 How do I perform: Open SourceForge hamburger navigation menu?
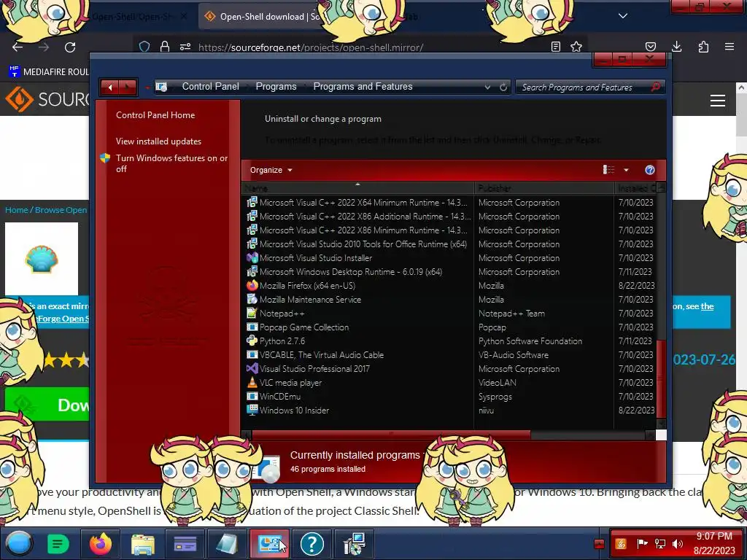(718, 101)
